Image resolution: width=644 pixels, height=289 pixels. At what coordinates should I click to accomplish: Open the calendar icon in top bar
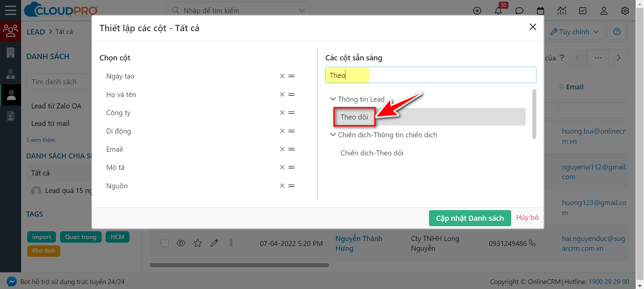tap(540, 11)
